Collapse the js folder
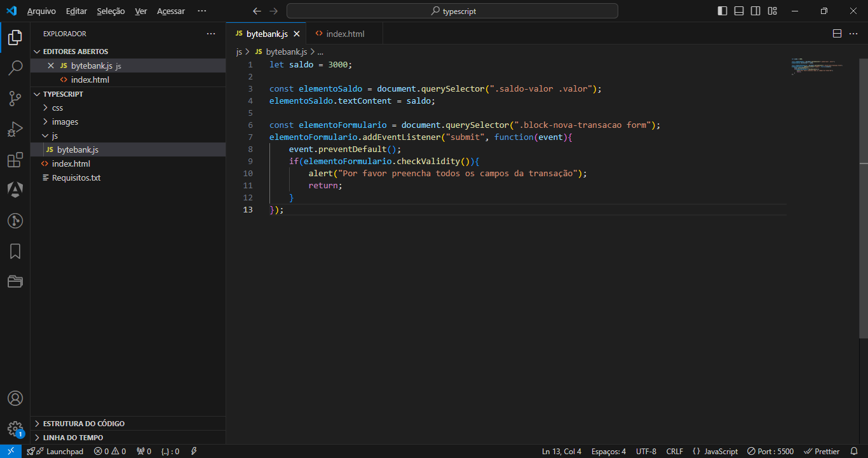The width and height of the screenshot is (868, 458). tap(128, 135)
